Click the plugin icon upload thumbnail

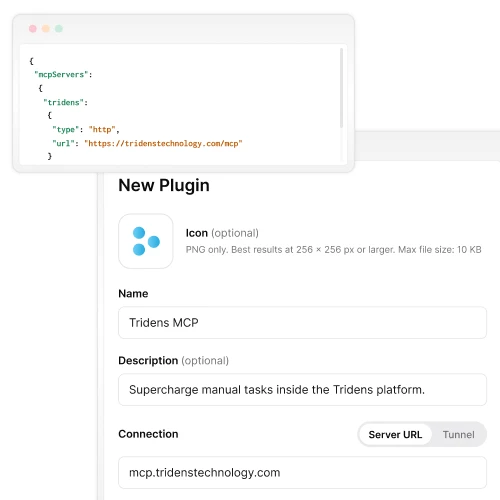pos(146,241)
